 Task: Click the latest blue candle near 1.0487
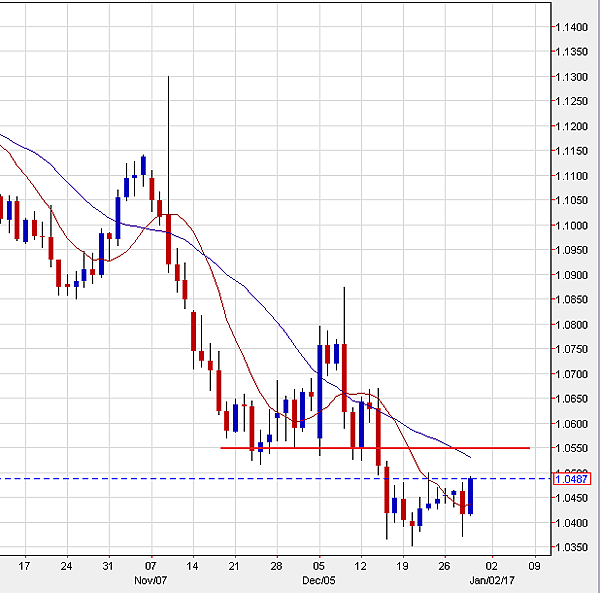tap(471, 496)
